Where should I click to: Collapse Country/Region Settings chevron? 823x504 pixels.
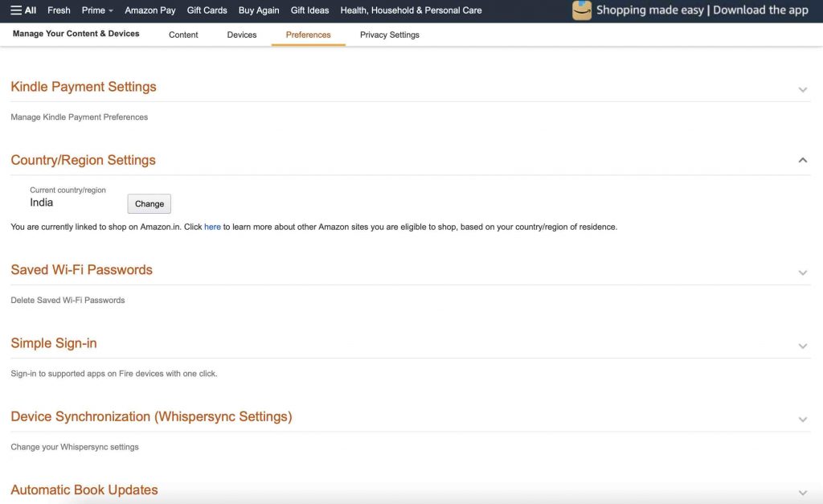803,160
